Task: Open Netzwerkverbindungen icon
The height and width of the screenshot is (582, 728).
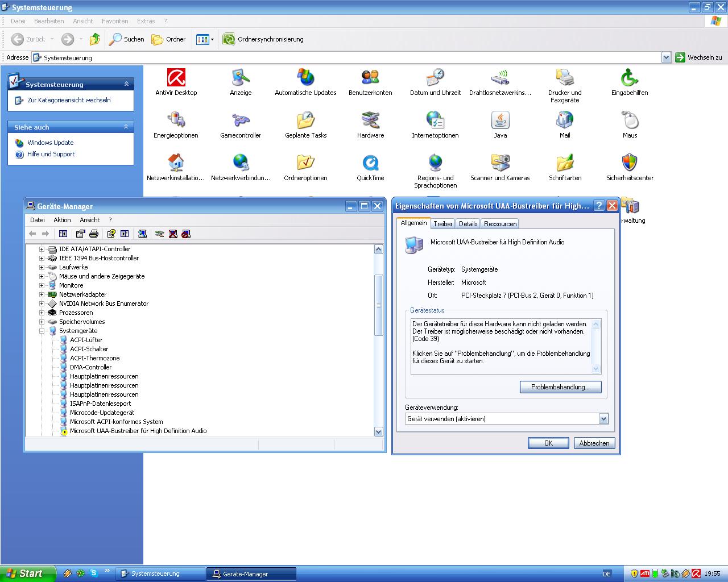Action: click(241, 167)
